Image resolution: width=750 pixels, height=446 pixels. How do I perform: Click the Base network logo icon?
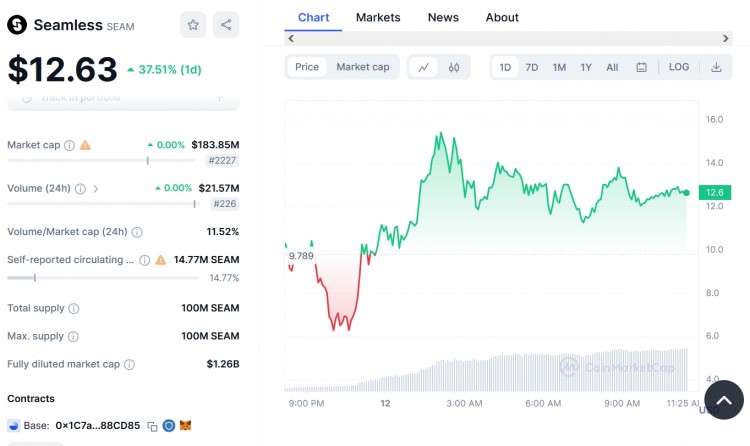pos(14,425)
